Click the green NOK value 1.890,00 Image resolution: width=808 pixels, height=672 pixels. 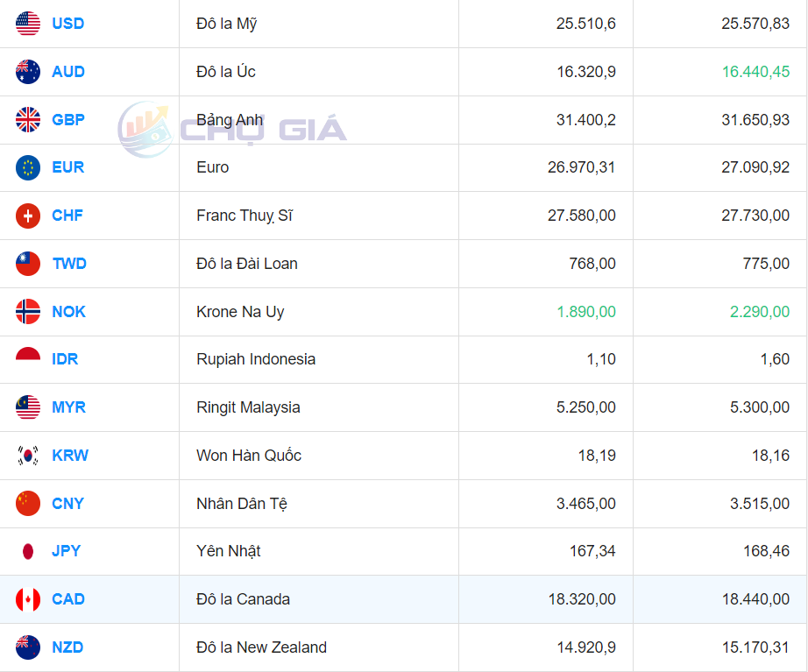coord(585,312)
